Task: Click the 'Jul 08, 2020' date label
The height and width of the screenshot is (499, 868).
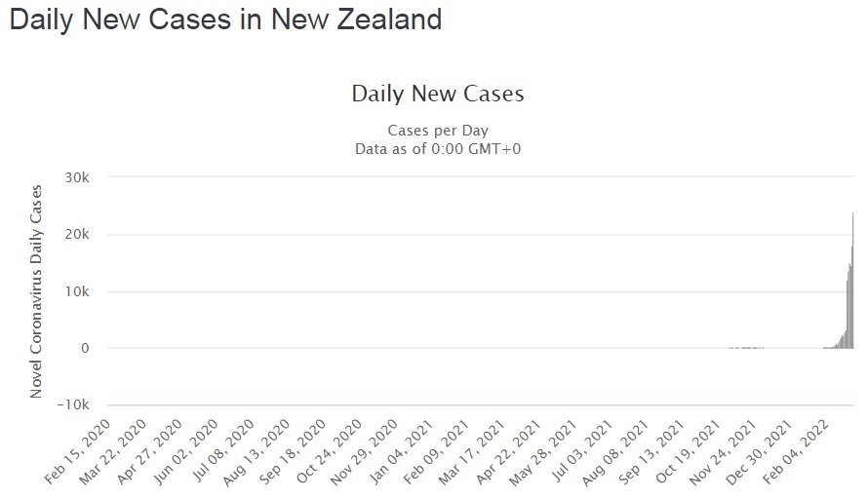Action: 221,452
